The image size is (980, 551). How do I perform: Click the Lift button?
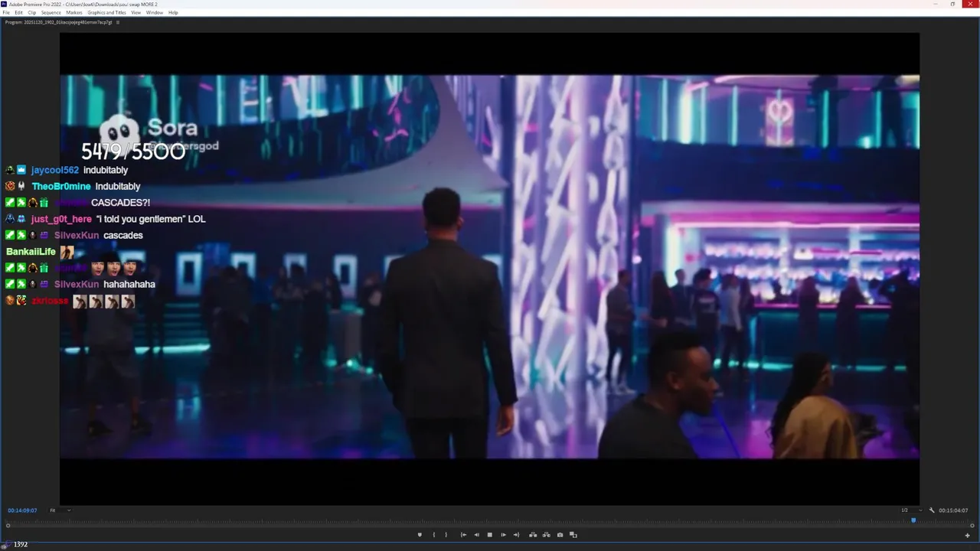pyautogui.click(x=533, y=535)
